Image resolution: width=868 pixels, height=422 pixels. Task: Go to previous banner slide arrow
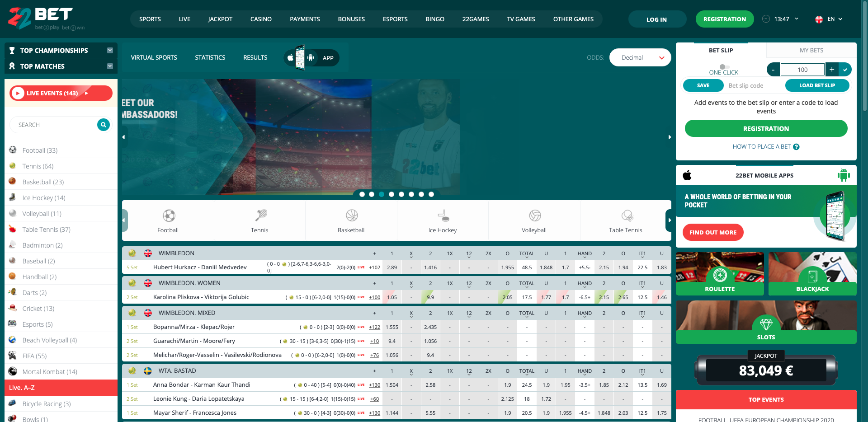(123, 137)
